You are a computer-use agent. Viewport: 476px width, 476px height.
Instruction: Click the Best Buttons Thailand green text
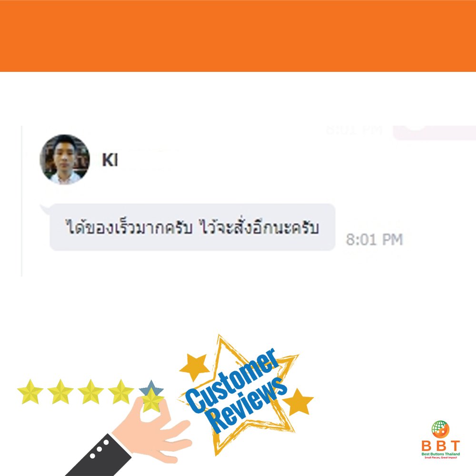coord(441,454)
